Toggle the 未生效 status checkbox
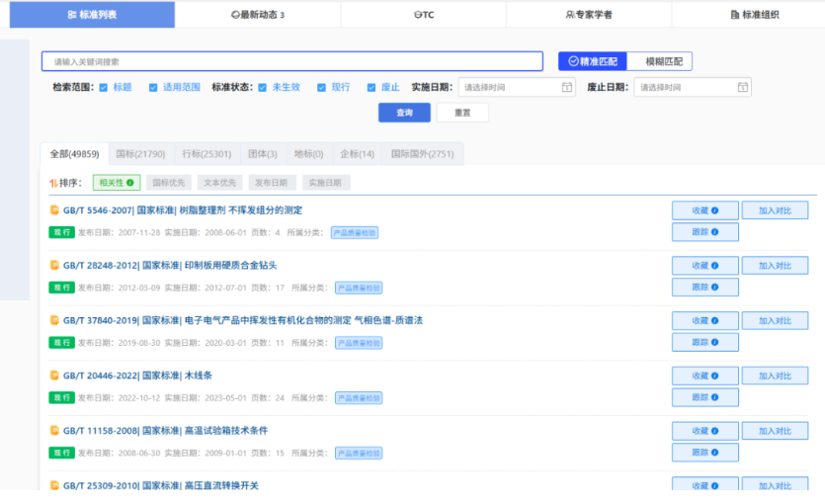The width and height of the screenshot is (825, 504). (263, 87)
